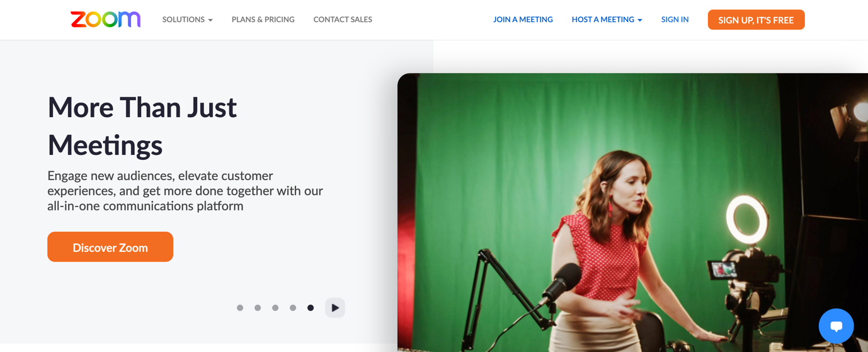Click the 'Engage new audiences' description text
Image resolution: width=868 pixels, height=352 pixels.
(185, 191)
